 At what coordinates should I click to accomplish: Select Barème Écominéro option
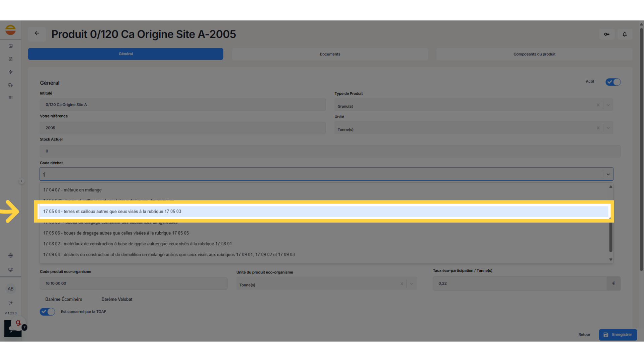click(x=64, y=299)
